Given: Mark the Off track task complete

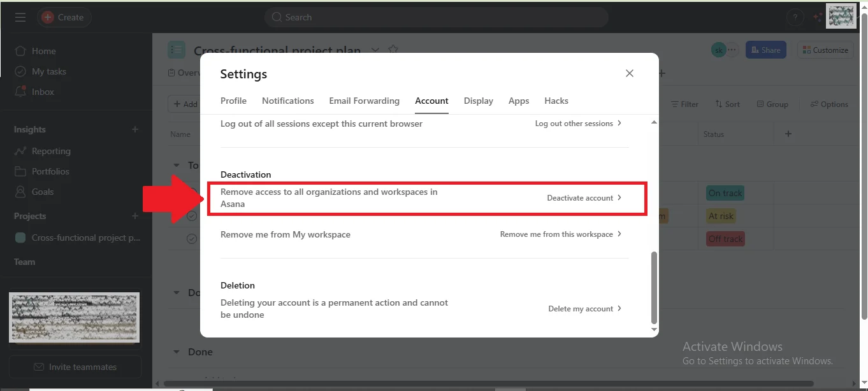Looking at the screenshot, I should coord(192,239).
